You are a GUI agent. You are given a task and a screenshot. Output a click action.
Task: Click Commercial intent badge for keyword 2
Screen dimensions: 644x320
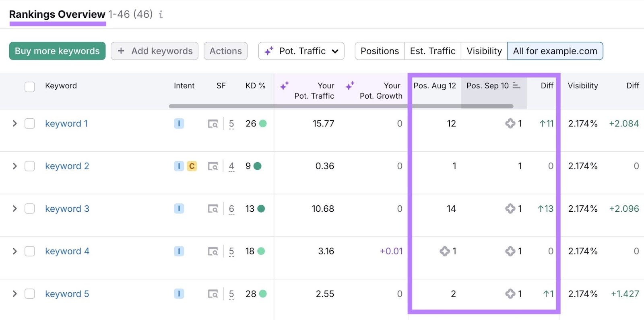click(x=192, y=166)
